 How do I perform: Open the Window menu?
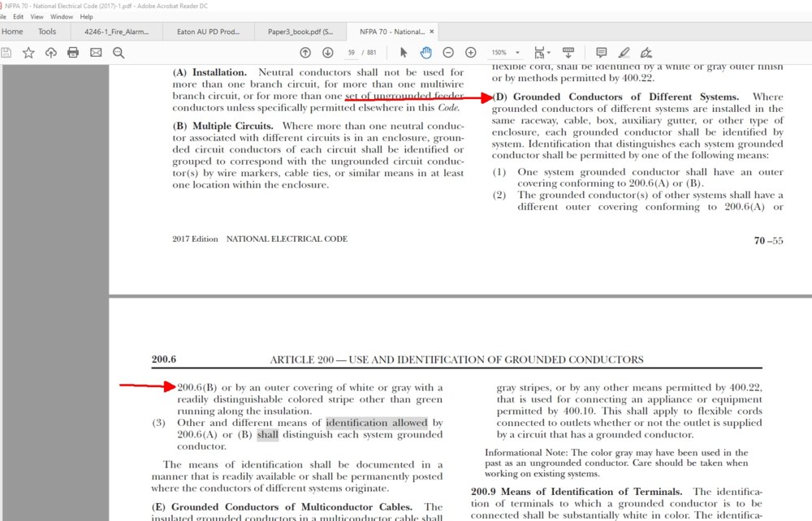click(x=62, y=16)
